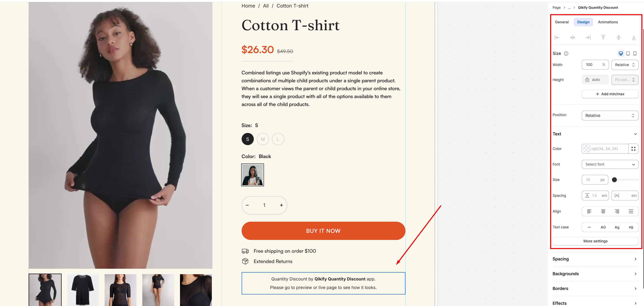Click the BUY IT NOW button
Viewport: 644px width, 306px height.
(x=323, y=231)
